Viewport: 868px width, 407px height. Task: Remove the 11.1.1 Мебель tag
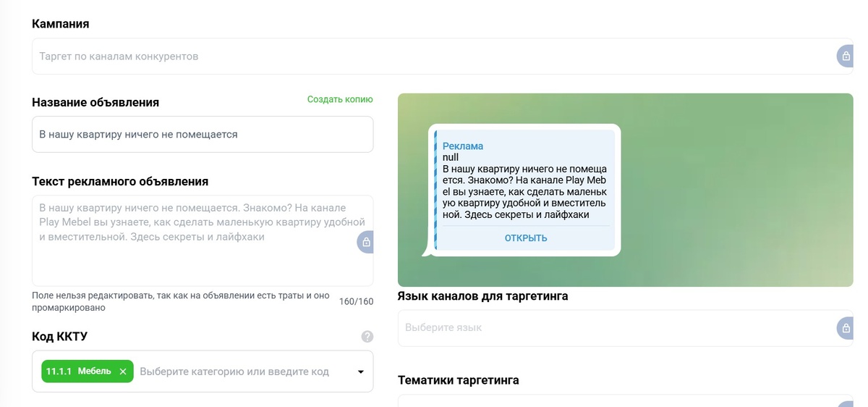coord(122,372)
